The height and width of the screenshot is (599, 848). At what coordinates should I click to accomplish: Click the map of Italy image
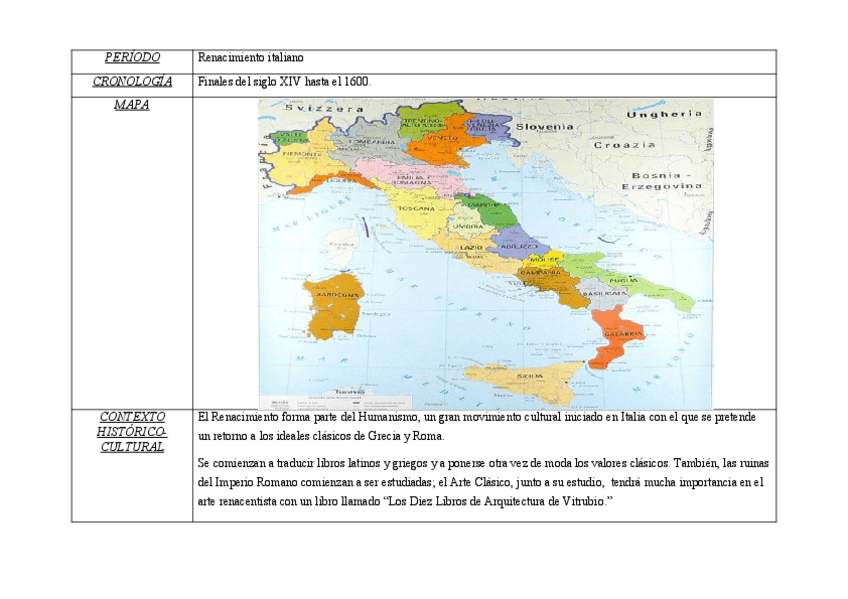pos(485,248)
